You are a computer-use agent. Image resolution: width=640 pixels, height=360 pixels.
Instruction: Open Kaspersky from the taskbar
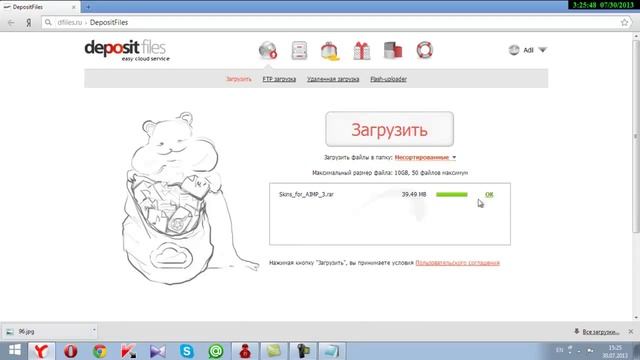129,351
